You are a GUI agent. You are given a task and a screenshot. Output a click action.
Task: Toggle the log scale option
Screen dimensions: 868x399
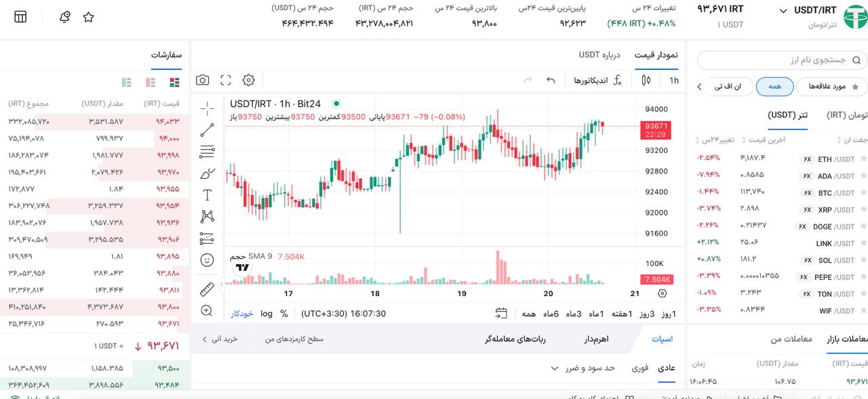[x=267, y=314]
